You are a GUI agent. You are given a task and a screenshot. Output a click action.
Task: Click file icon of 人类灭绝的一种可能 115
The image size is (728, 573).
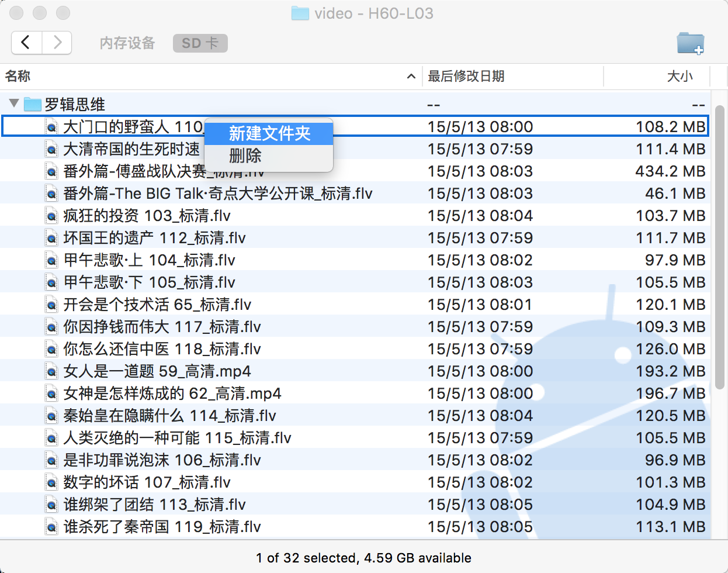point(52,438)
